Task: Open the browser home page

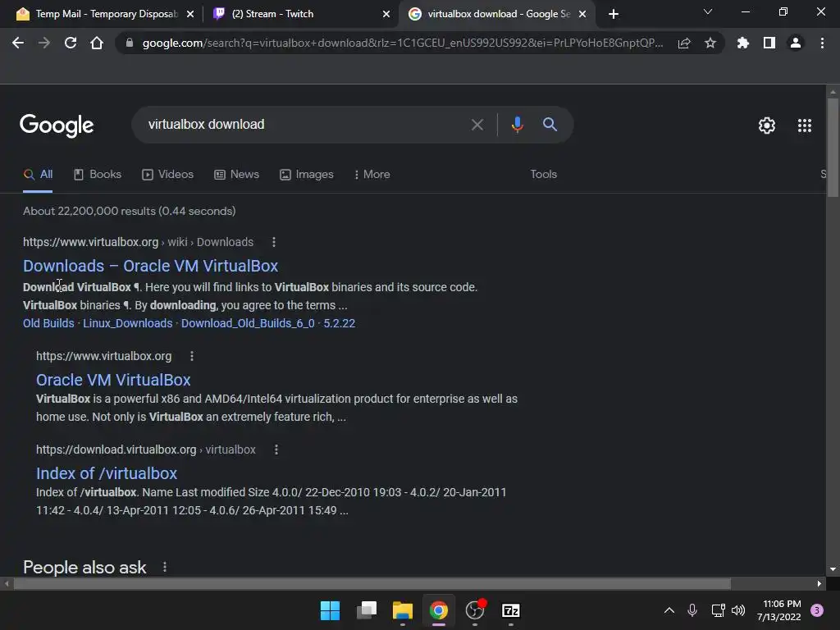Action: pyautogui.click(x=97, y=43)
